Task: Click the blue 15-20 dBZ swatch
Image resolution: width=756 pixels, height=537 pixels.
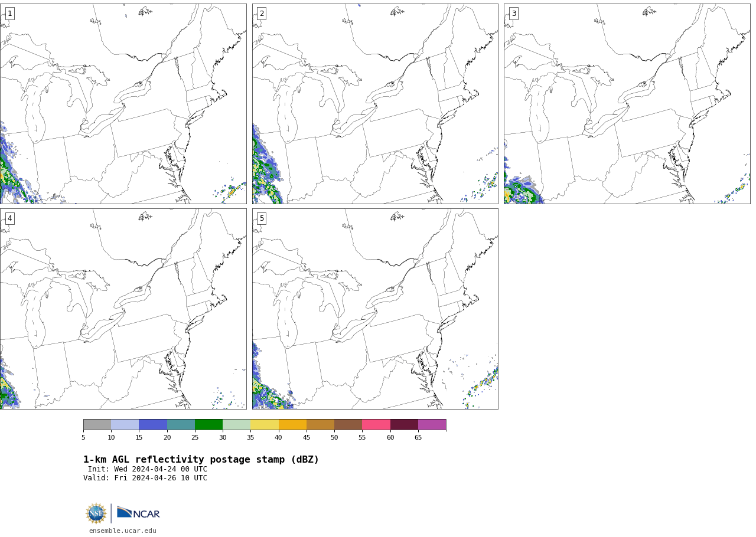Action: click(153, 425)
